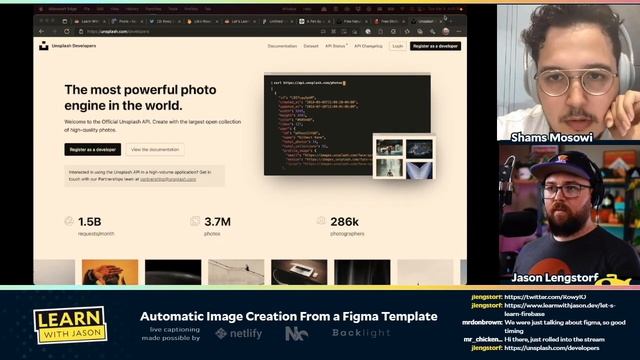Viewport: 640px width, 360px height.
Task: Click the partnerships email link
Action: (x=168, y=179)
